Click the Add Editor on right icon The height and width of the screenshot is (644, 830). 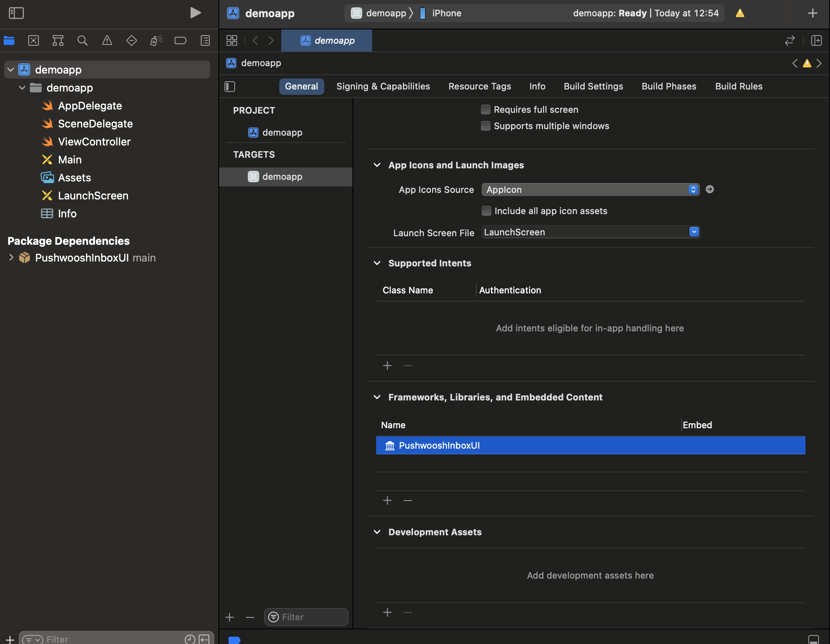tap(817, 40)
